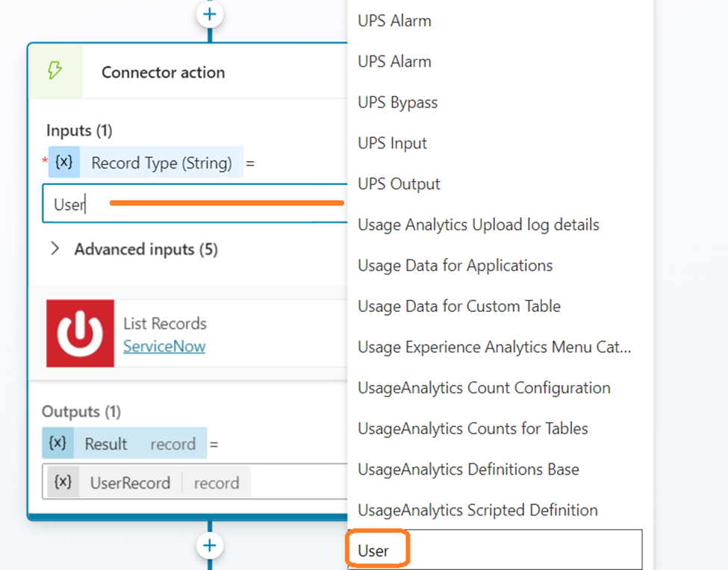Viewport: 728px width, 570px height.
Task: Click the red ServiceNow power icon
Action: point(80,333)
